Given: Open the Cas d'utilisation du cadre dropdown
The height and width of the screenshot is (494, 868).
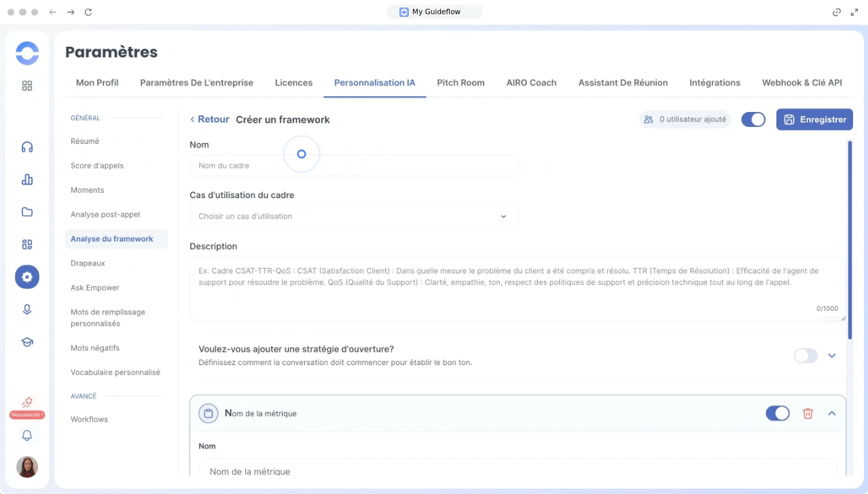Looking at the screenshot, I should tap(353, 216).
